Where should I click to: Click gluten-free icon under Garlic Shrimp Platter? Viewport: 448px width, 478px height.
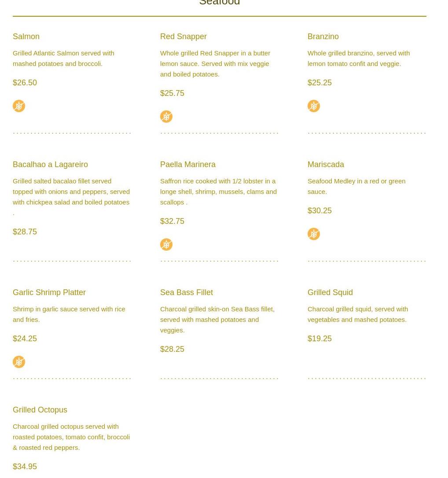point(19,362)
